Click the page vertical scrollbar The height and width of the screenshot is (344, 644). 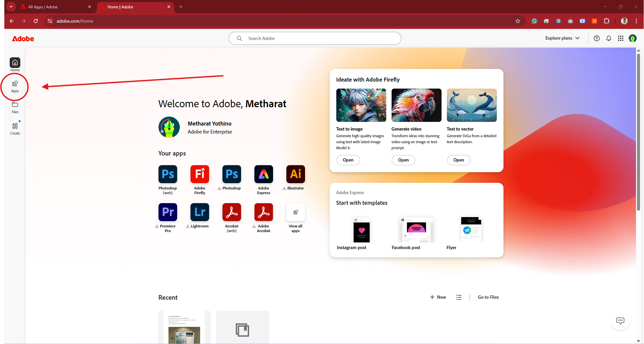(x=638, y=132)
